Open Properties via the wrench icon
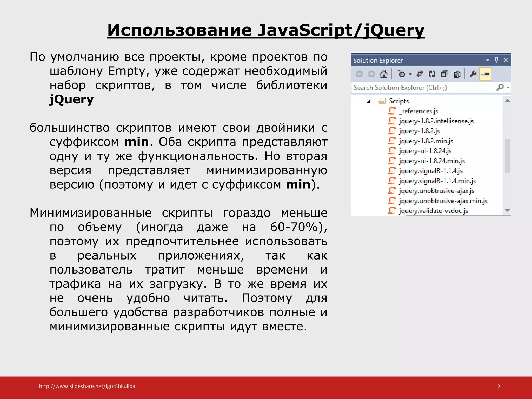Screen dimensions: 532x399 point(473,74)
